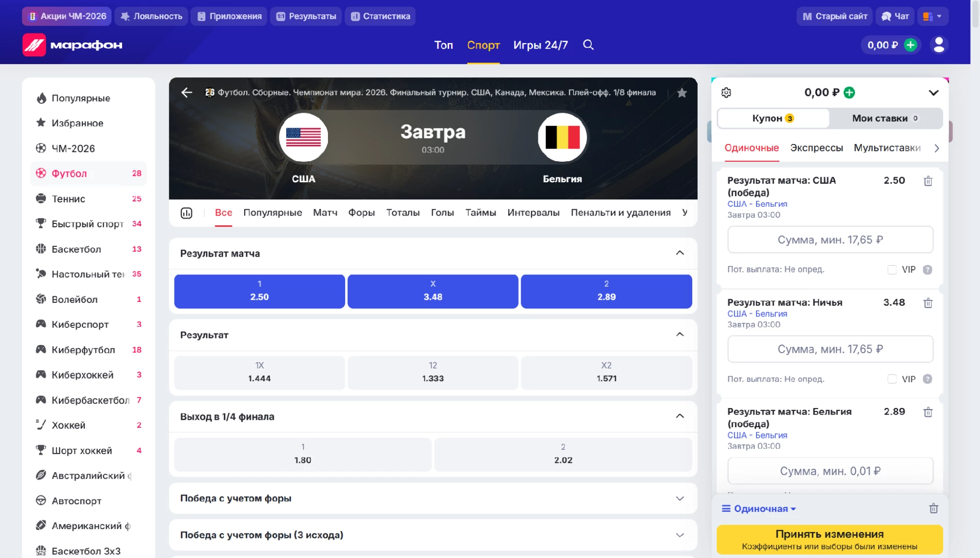Click the Belgium team flag

coord(562,137)
